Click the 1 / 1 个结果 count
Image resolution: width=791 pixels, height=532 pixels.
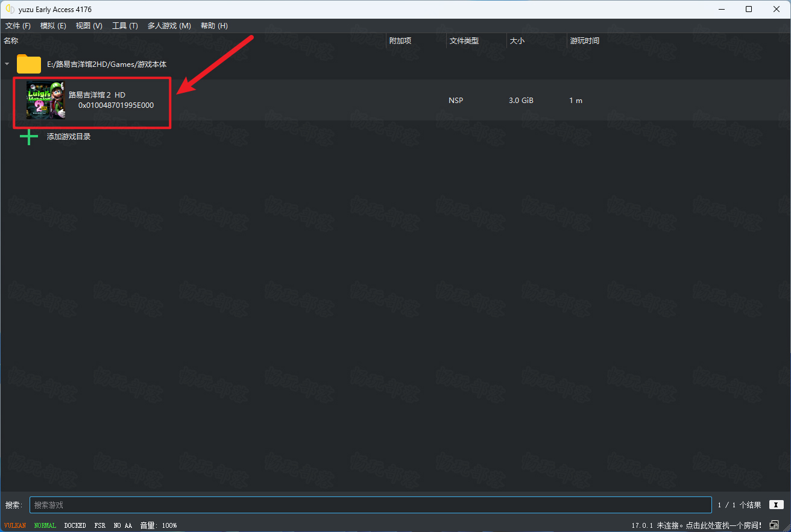point(739,505)
